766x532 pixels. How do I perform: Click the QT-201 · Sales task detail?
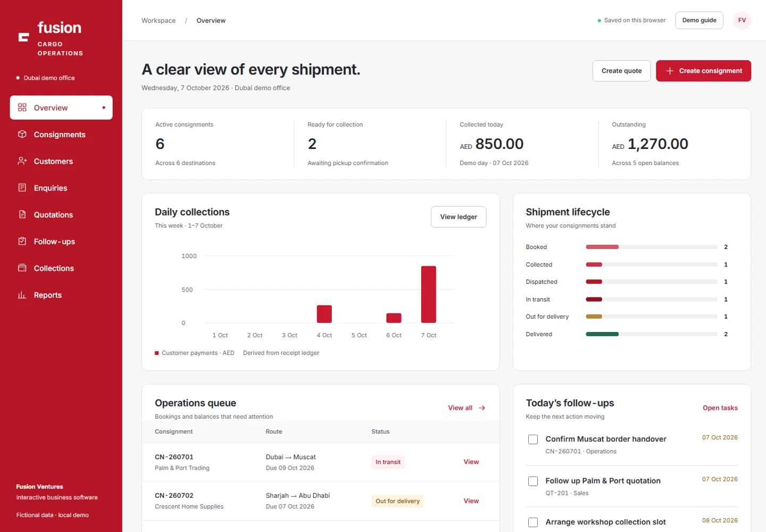click(567, 493)
